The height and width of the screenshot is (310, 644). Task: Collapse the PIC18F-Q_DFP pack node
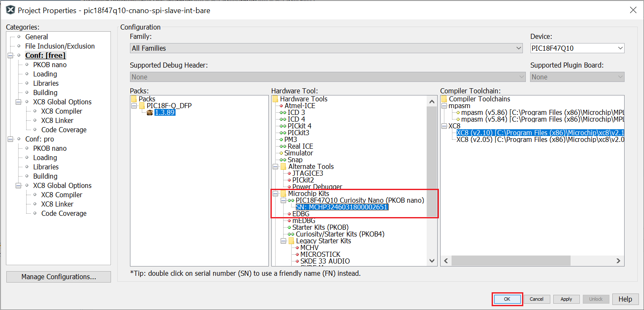click(134, 106)
